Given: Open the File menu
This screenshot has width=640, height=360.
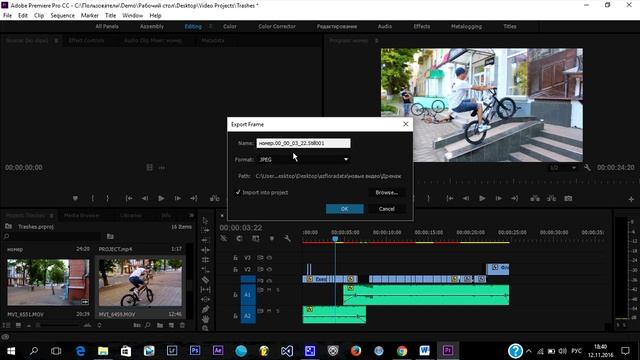Looking at the screenshot, I should click(x=7, y=16).
